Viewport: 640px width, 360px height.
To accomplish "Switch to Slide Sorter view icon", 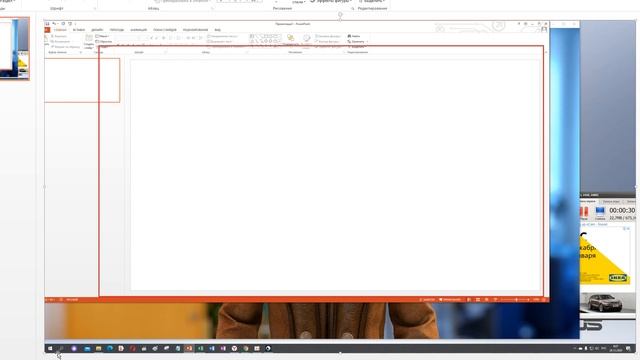I will pyautogui.click(x=478, y=300).
